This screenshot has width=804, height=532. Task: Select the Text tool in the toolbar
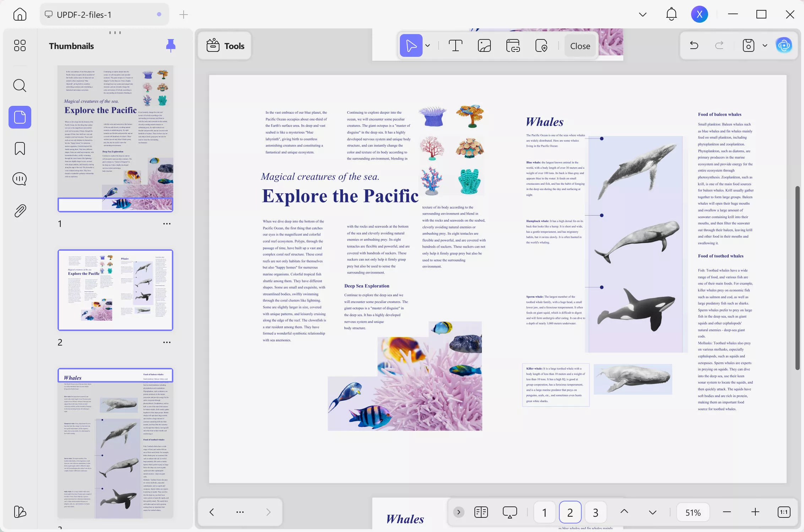pos(456,45)
